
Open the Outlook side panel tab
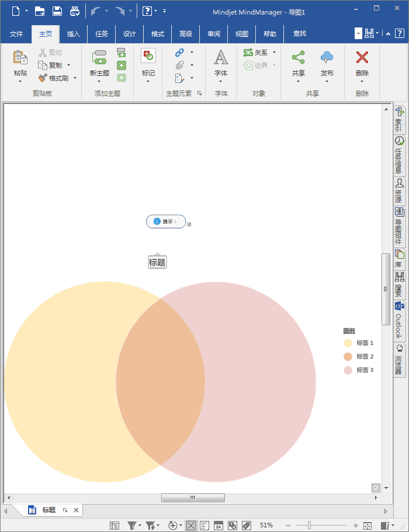(400, 321)
